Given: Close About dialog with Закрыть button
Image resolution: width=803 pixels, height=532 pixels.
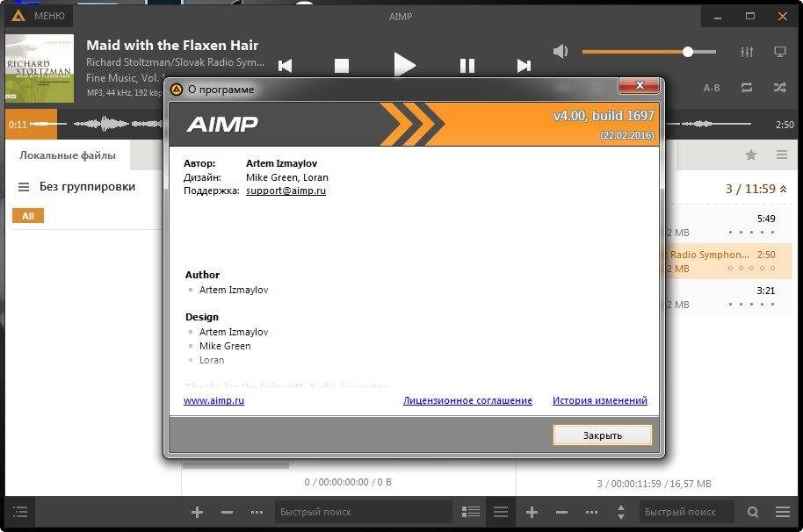Looking at the screenshot, I should tap(603, 435).
